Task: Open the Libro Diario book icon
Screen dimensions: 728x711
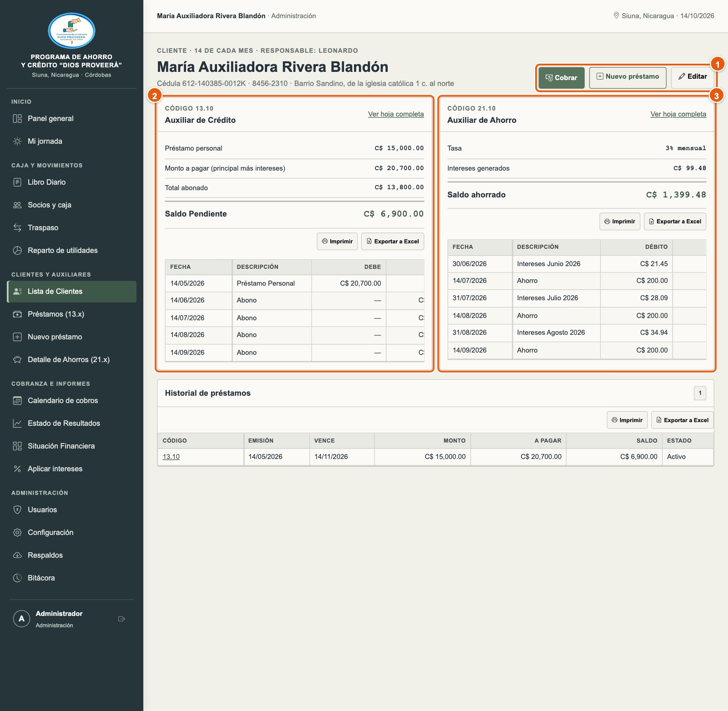Action: pos(17,182)
